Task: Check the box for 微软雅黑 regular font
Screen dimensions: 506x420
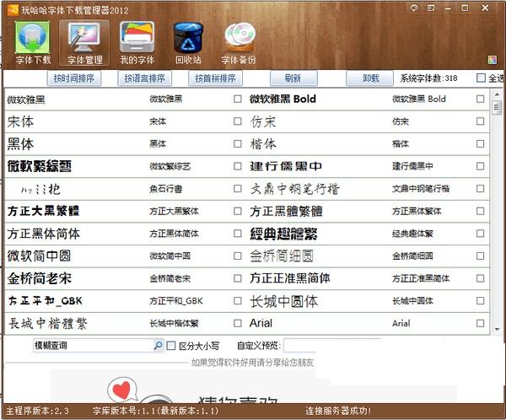Action: pos(238,99)
